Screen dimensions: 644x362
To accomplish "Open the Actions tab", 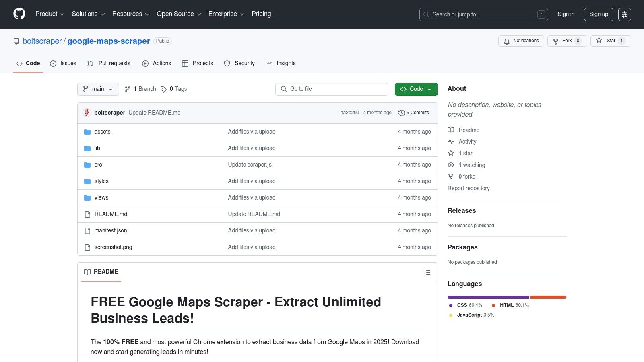I will (x=157, y=63).
